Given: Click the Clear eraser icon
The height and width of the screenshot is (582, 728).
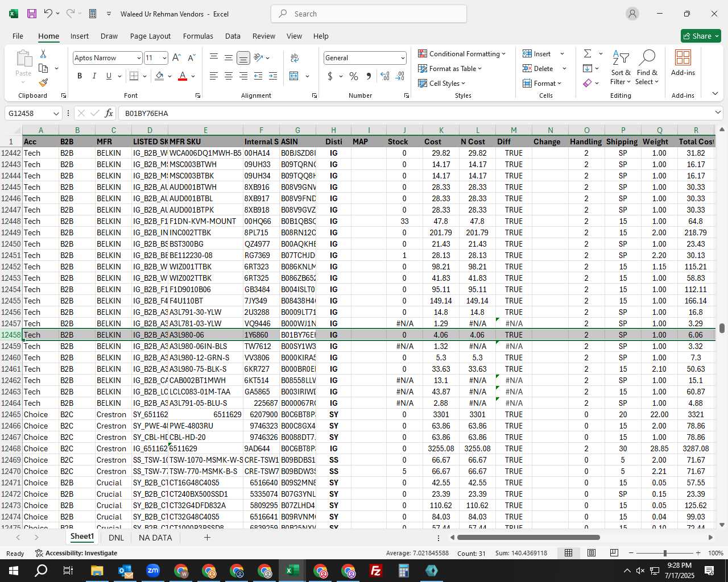Looking at the screenshot, I should 588,83.
